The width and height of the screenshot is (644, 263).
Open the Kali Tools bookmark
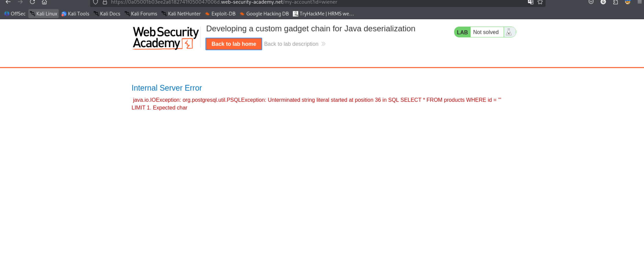[x=75, y=14]
